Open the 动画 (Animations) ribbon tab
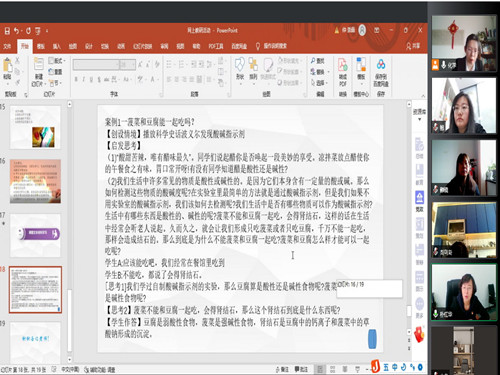 pos(121,46)
